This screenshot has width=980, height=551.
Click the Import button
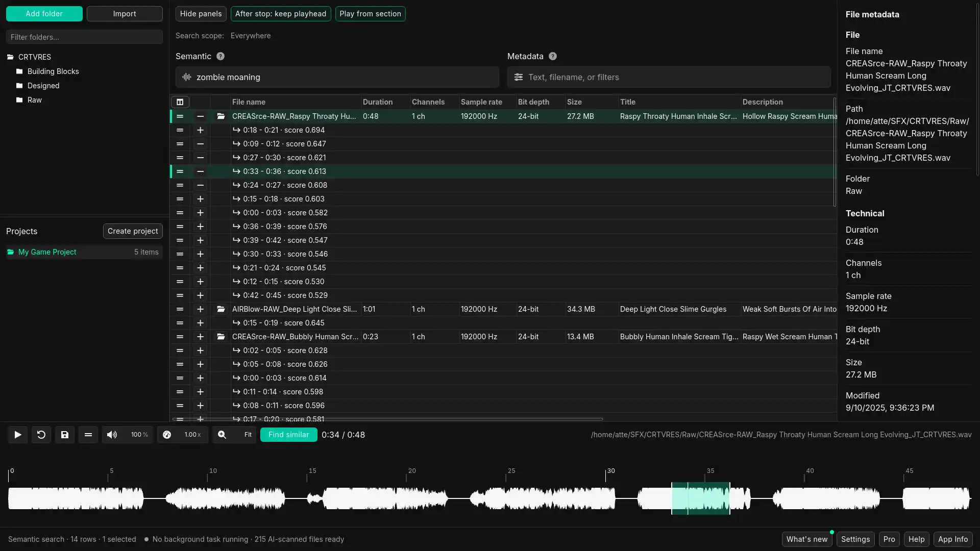(x=125, y=14)
